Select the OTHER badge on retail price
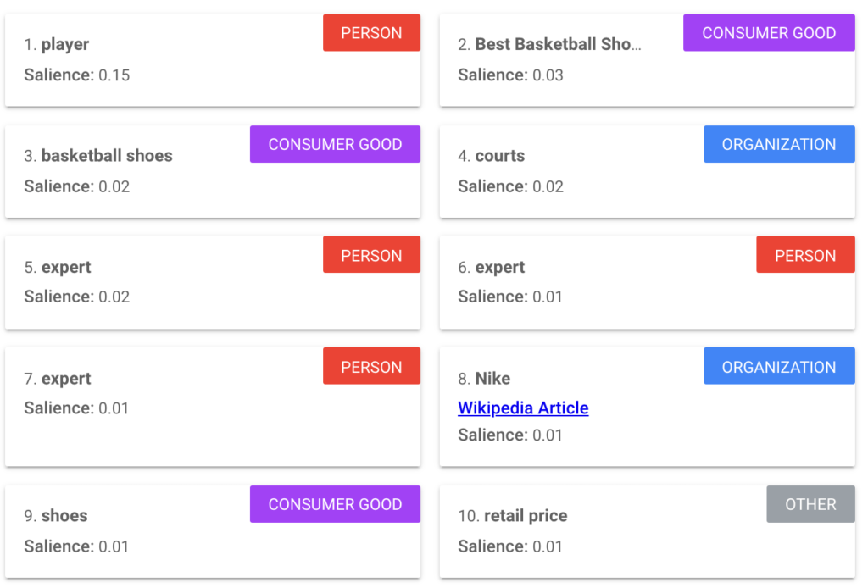Screen dimensions: 868x588 pos(810,504)
